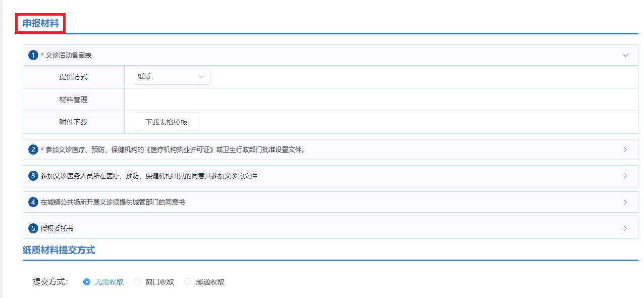The width and height of the screenshot is (644, 298).
Task: Collapse the 义诊活动备案表 section chevron
Action: pyautogui.click(x=626, y=55)
